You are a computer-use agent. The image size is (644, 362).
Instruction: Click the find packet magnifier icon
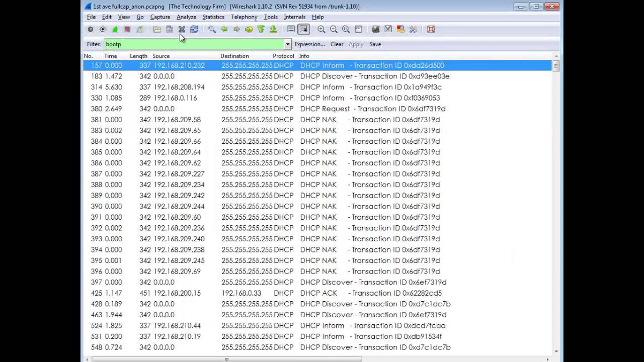click(x=212, y=30)
